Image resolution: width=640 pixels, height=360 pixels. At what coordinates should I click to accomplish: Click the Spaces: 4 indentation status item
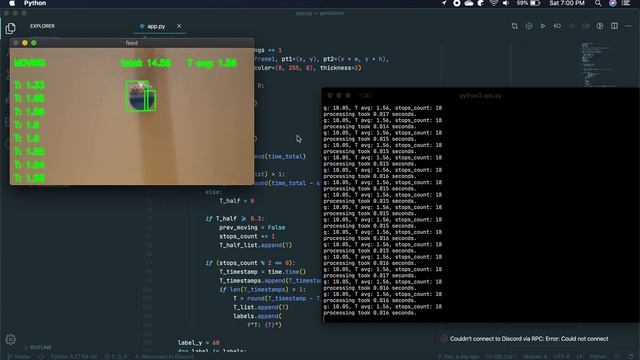(x=535, y=357)
